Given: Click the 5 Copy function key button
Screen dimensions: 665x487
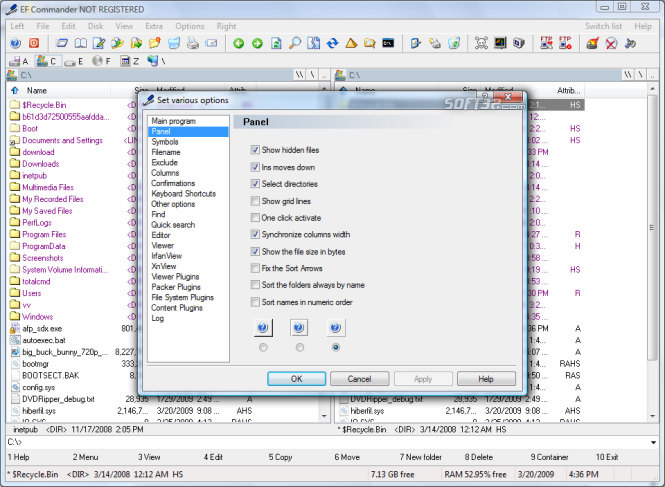Looking at the screenshot, I should [280, 457].
